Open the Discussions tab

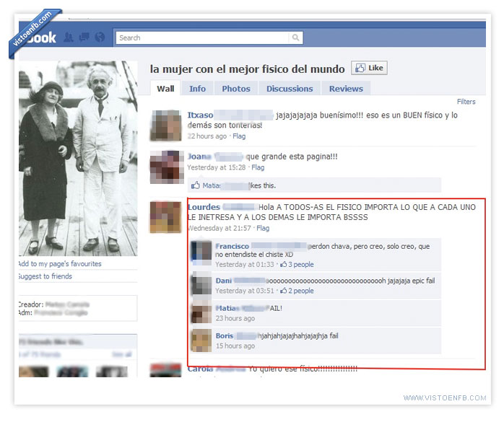(x=290, y=89)
